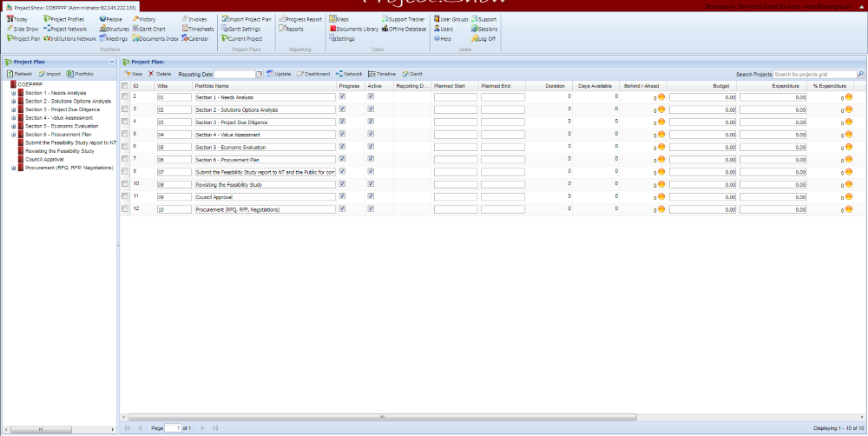Toggle Active for Procurement (RFQ, RFP, Negotiations)
This screenshot has height=436, width=868.
371,208
